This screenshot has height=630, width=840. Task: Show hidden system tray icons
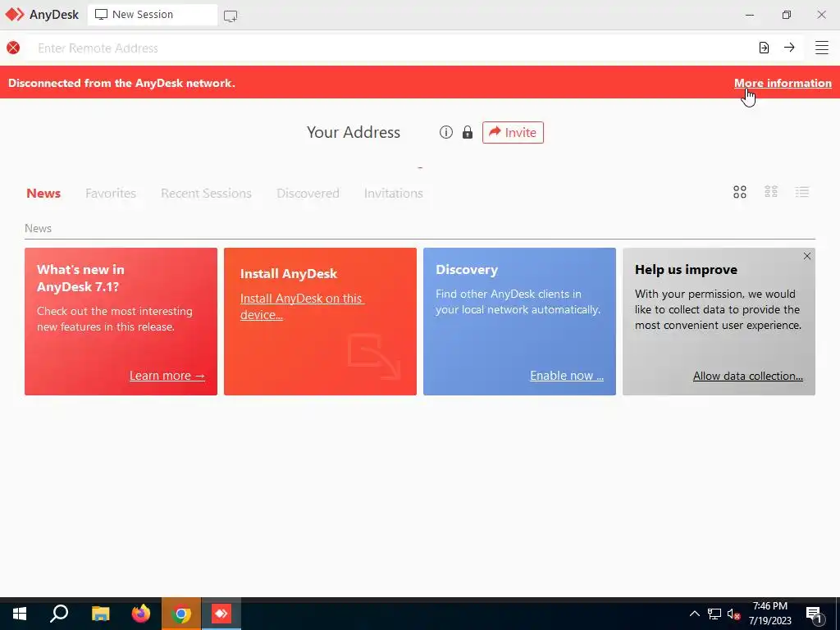(x=694, y=614)
